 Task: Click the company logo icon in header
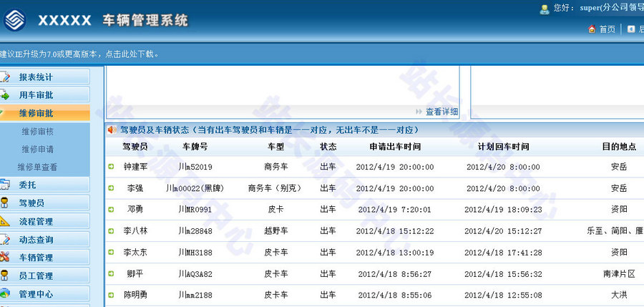click(x=15, y=20)
